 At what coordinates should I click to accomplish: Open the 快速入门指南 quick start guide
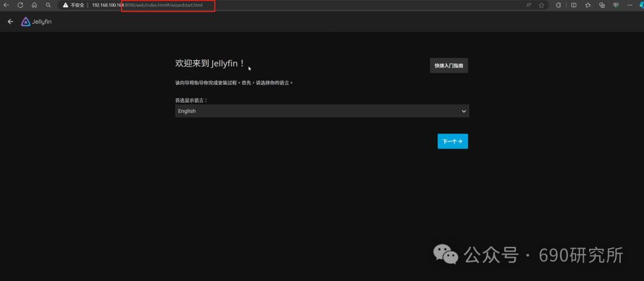tap(449, 66)
